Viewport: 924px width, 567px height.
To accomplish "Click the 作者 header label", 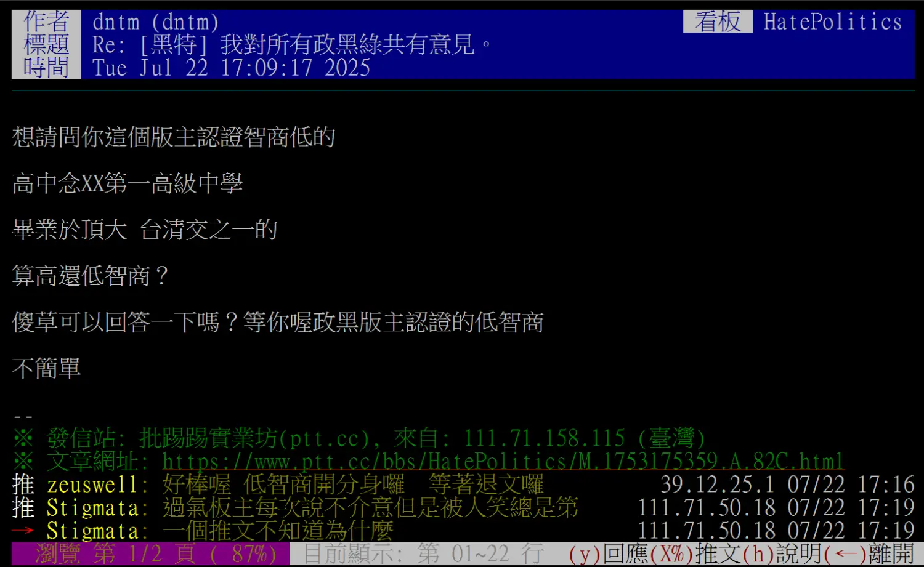I will click(x=46, y=22).
